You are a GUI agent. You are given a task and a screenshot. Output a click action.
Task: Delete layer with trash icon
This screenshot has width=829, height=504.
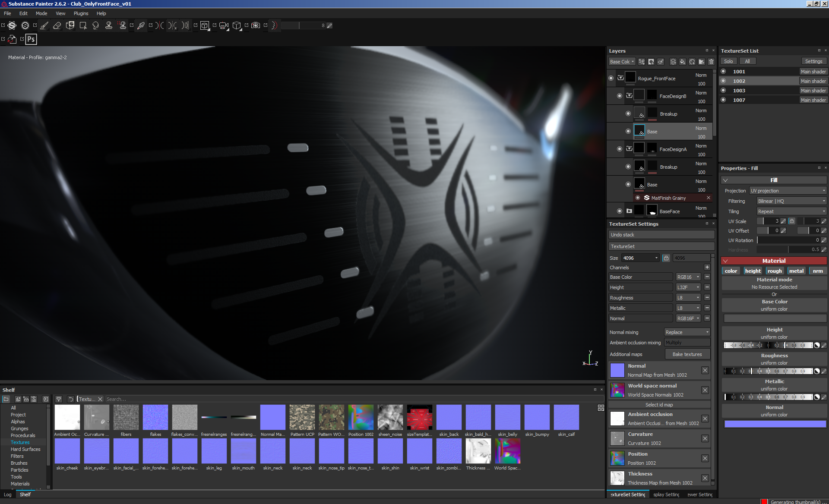(x=711, y=62)
